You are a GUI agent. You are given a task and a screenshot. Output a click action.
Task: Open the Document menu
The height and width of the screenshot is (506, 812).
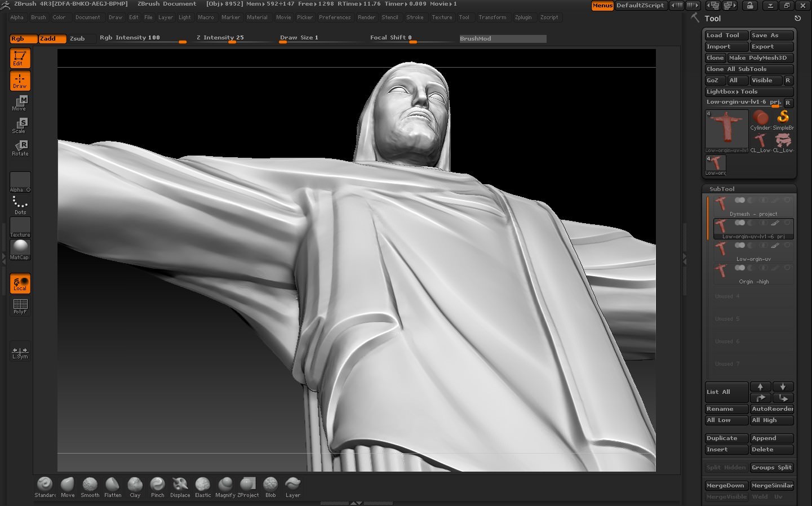pyautogui.click(x=88, y=17)
